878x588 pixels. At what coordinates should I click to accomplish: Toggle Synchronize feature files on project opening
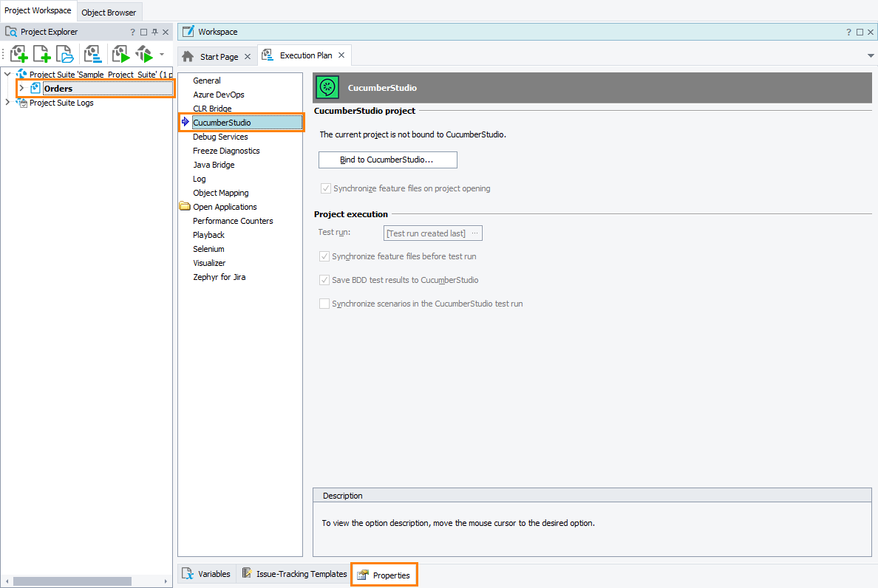coord(326,188)
